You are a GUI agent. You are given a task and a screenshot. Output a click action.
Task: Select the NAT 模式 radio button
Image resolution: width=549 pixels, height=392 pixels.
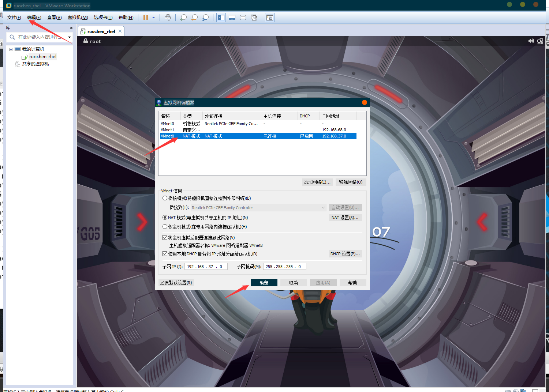pyautogui.click(x=165, y=218)
